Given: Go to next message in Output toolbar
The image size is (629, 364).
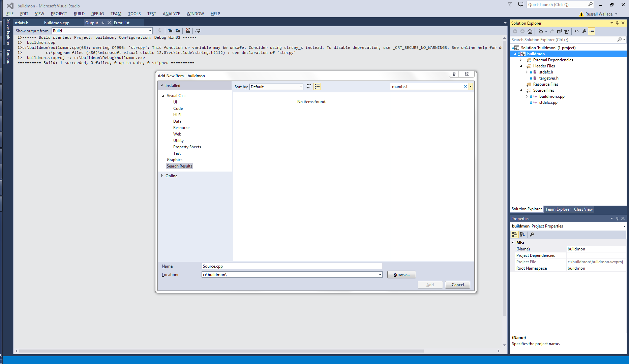Looking at the screenshot, I should (178, 31).
